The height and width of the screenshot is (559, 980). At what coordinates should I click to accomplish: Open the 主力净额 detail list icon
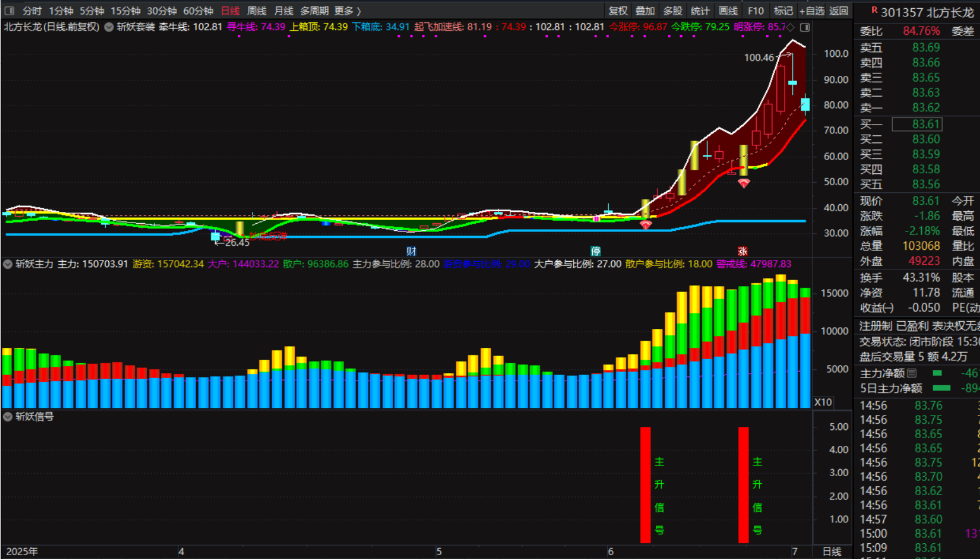[x=912, y=373]
